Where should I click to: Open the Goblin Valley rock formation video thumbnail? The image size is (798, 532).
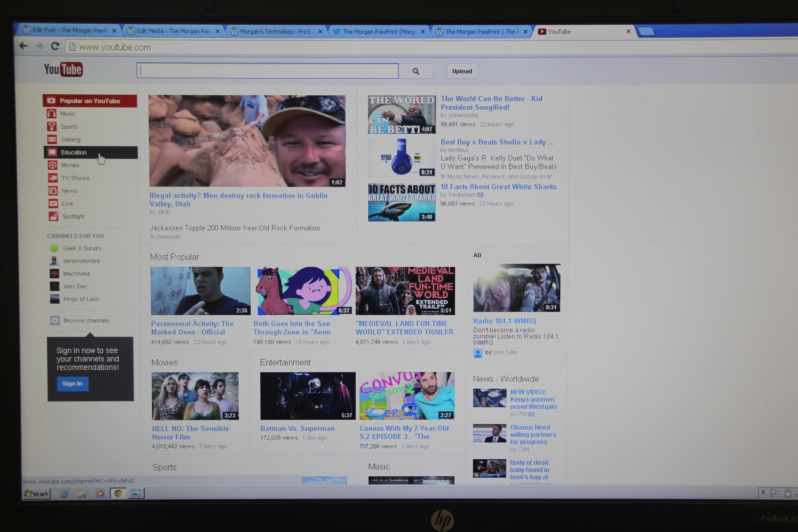247,141
